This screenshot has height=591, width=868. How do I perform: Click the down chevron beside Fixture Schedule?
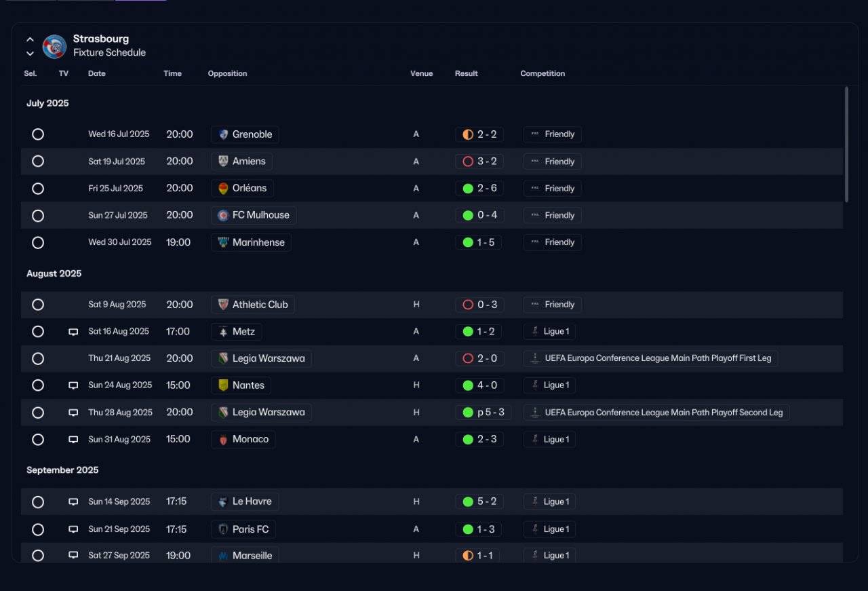coord(30,53)
